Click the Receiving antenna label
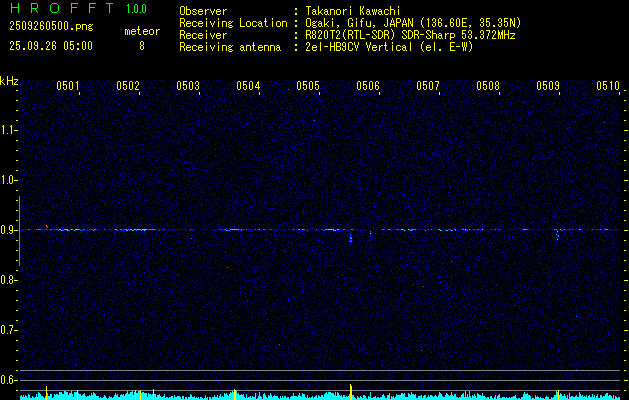The height and width of the screenshot is (400, 629). [230, 47]
